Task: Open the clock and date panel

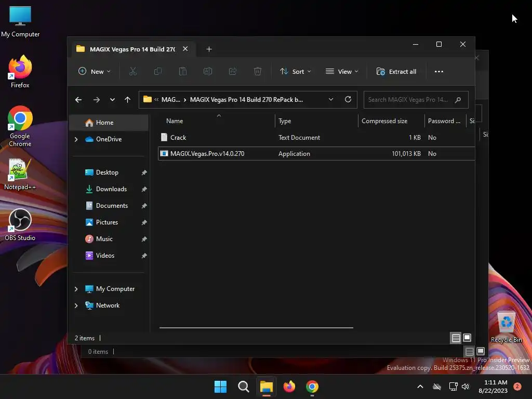Action: pyautogui.click(x=493, y=387)
